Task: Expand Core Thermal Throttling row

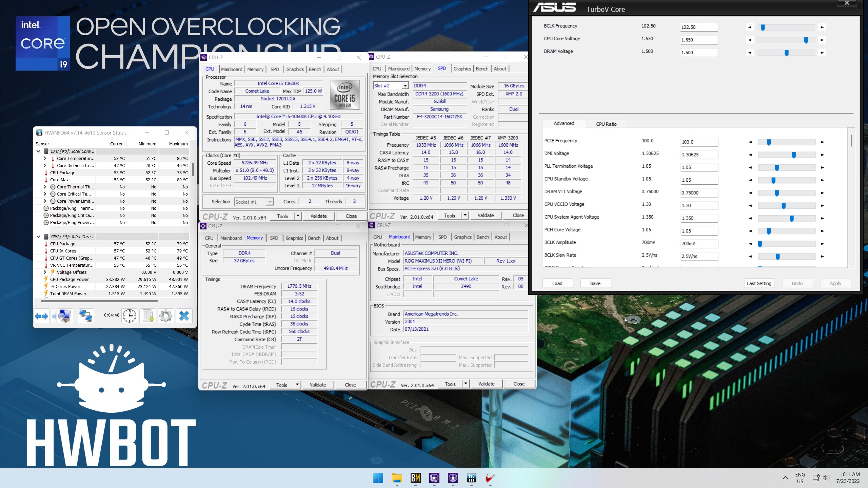Action: pyautogui.click(x=45, y=187)
